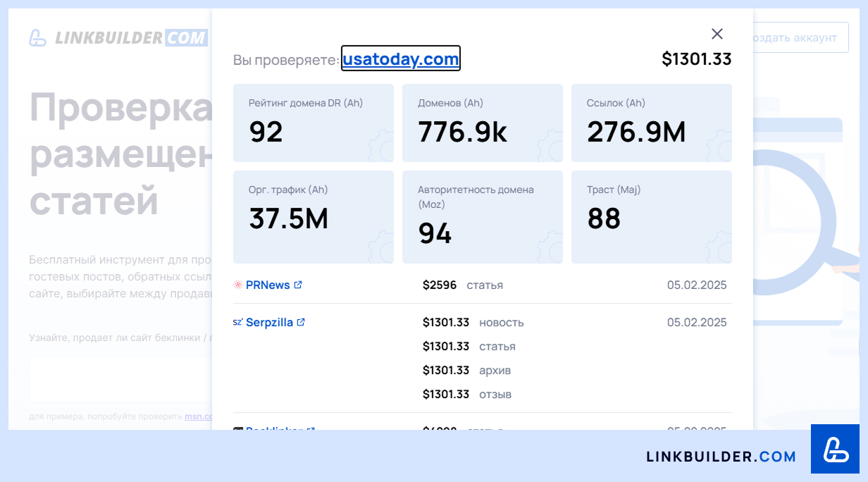
Task: Click the Вы проверяете label
Action: click(286, 60)
